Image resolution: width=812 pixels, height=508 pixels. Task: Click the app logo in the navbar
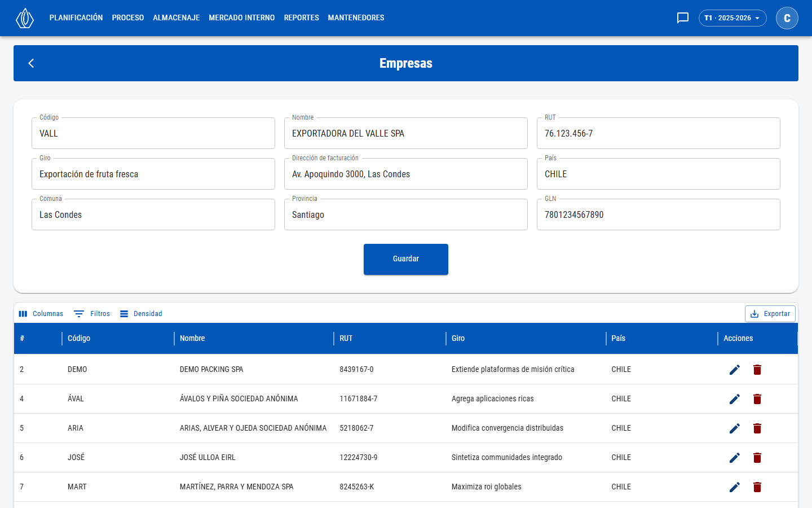coord(25,18)
